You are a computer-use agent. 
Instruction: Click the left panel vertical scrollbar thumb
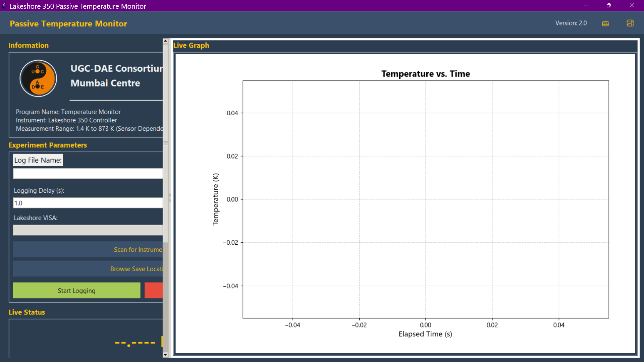click(x=165, y=143)
